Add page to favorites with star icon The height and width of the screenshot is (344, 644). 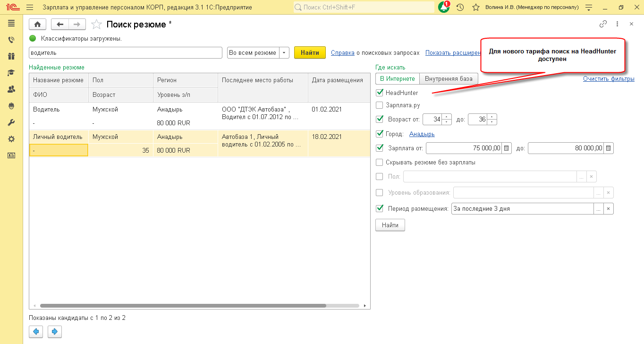click(x=96, y=25)
